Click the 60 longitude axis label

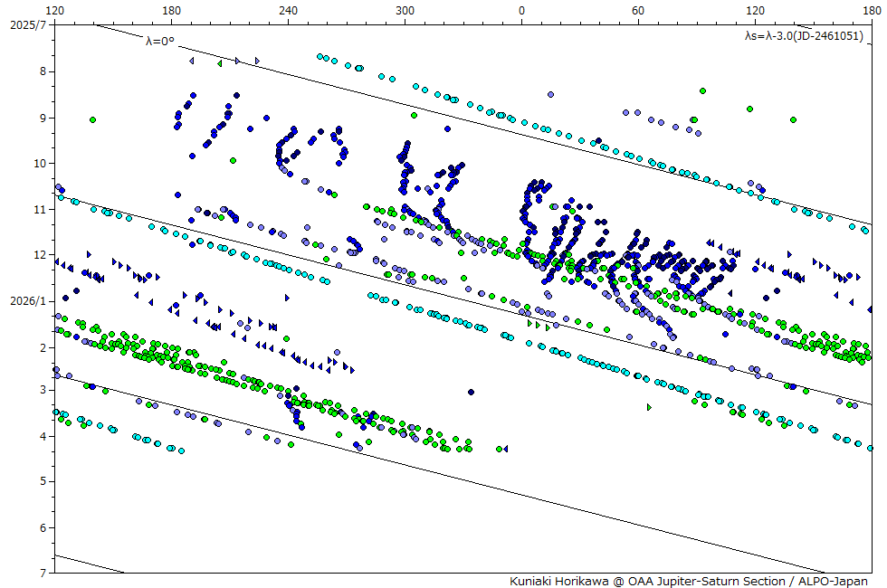click(638, 11)
